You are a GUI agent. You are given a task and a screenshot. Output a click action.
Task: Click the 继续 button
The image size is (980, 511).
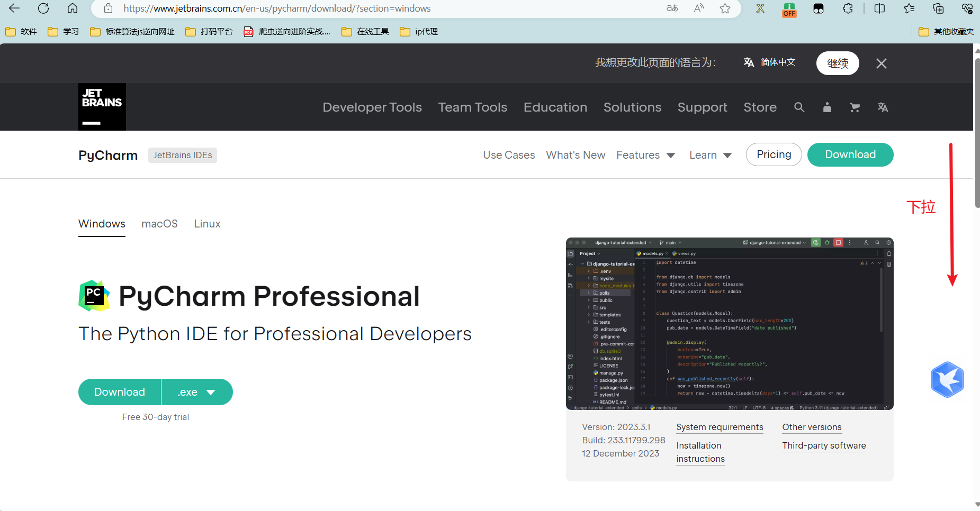coord(838,63)
